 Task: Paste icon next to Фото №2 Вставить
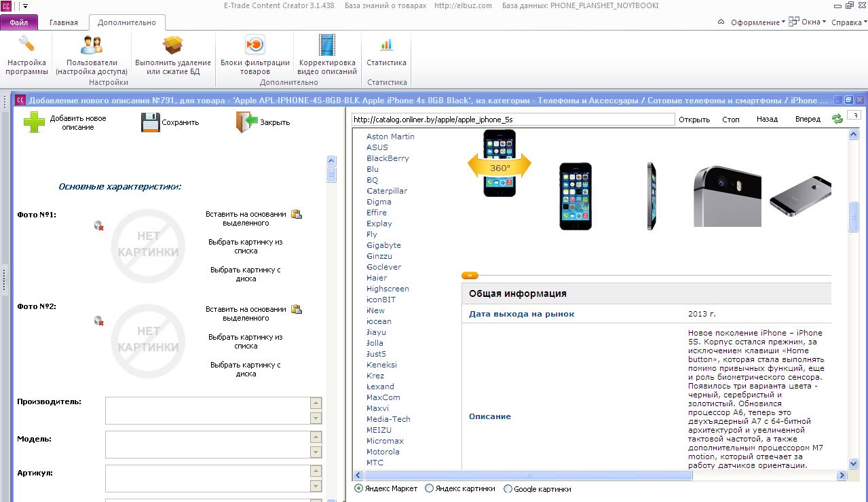coord(297,309)
